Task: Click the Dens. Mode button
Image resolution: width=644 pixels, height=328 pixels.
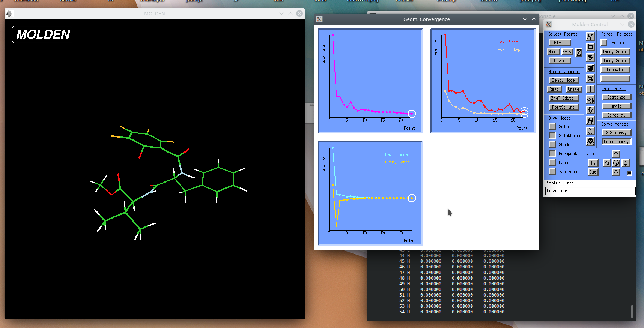Action: (563, 80)
